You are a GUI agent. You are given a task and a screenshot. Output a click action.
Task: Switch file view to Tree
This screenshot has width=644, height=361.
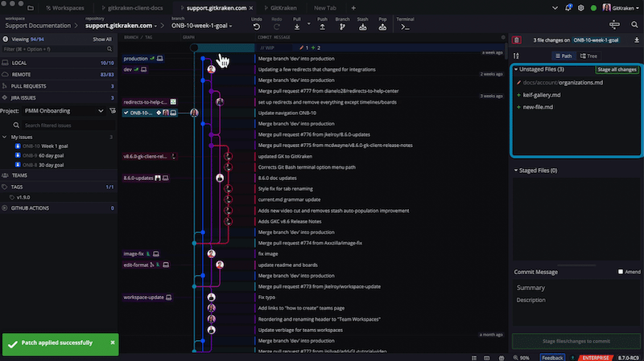click(588, 56)
